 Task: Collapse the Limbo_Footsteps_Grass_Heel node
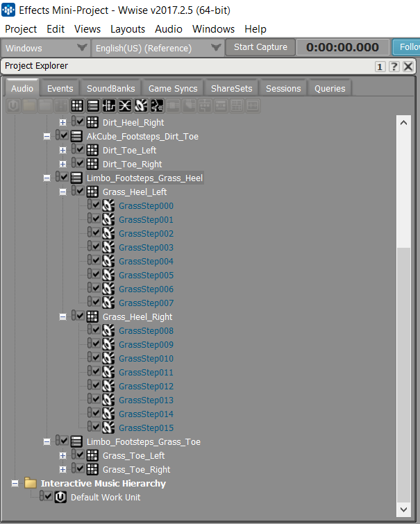[47, 178]
